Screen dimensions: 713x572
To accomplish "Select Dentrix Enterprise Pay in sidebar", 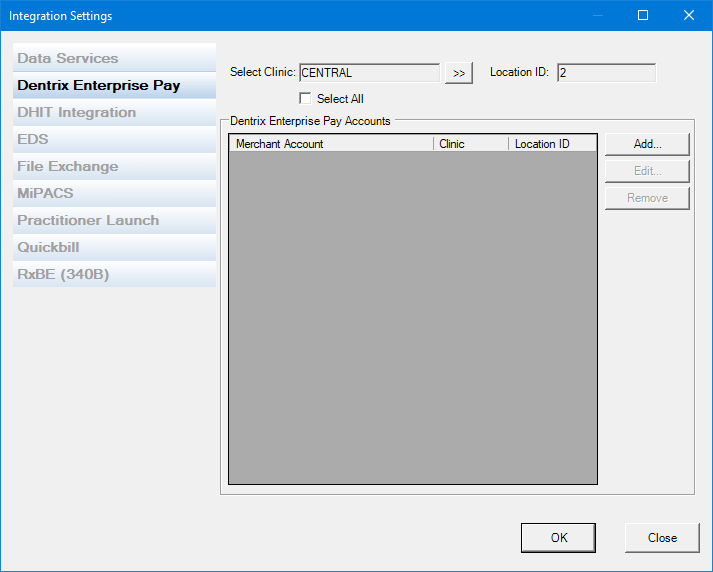I will pos(114,85).
